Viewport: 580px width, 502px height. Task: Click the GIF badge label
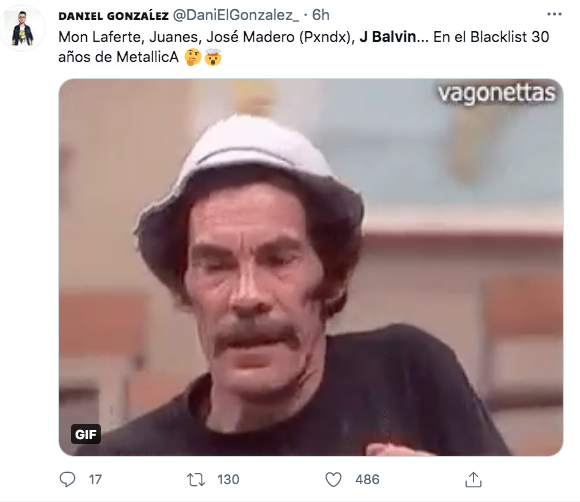[x=86, y=434]
